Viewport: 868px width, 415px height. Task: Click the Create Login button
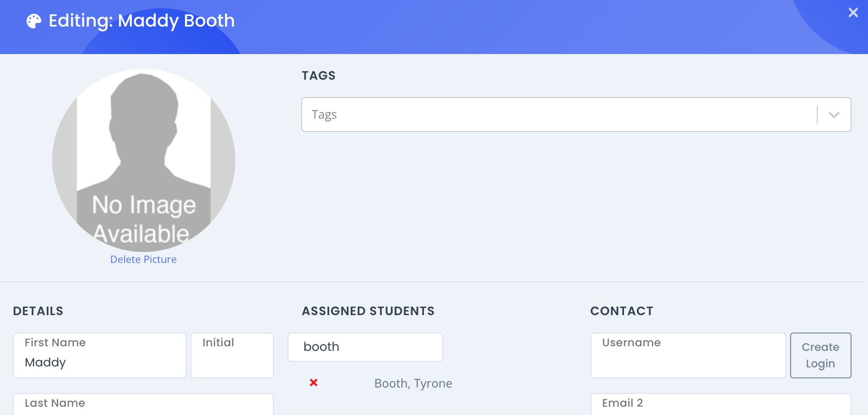(820, 355)
